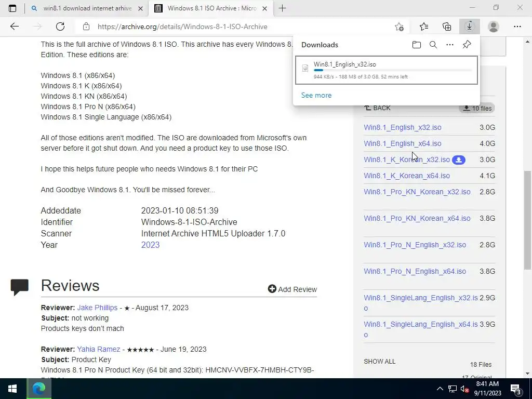Open downloads folder from Downloads panel
The width and height of the screenshot is (532, 399).
click(417, 45)
